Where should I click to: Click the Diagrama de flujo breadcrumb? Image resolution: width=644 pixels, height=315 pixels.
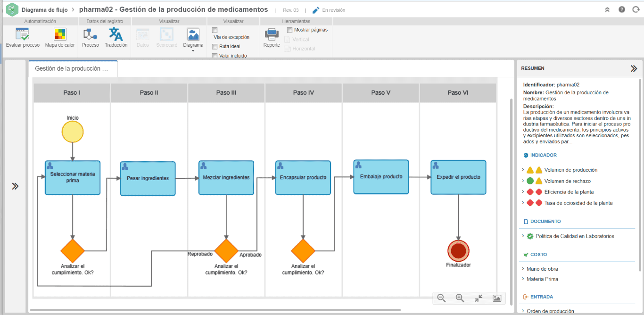pyautogui.click(x=44, y=9)
